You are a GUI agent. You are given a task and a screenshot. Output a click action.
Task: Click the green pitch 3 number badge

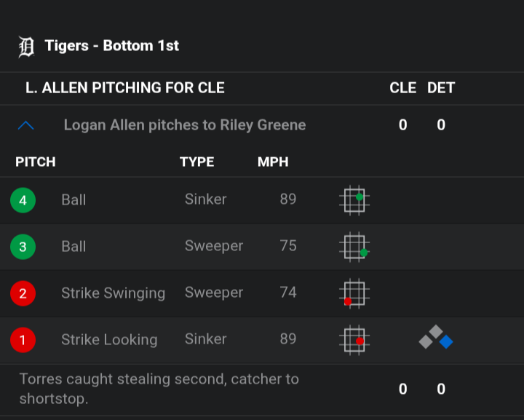(x=23, y=247)
